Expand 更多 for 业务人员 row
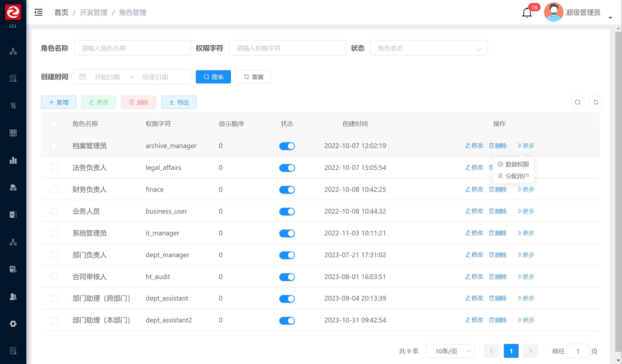This screenshot has width=622, height=364. click(x=526, y=211)
